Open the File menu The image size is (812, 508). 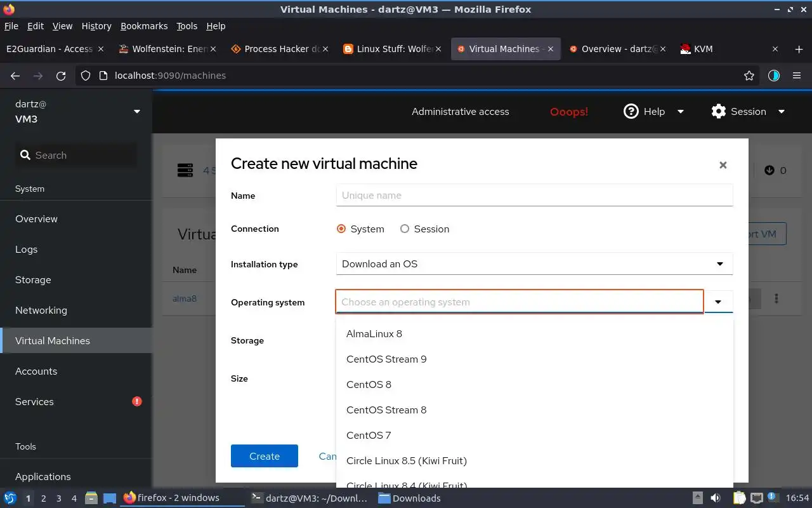11,26
